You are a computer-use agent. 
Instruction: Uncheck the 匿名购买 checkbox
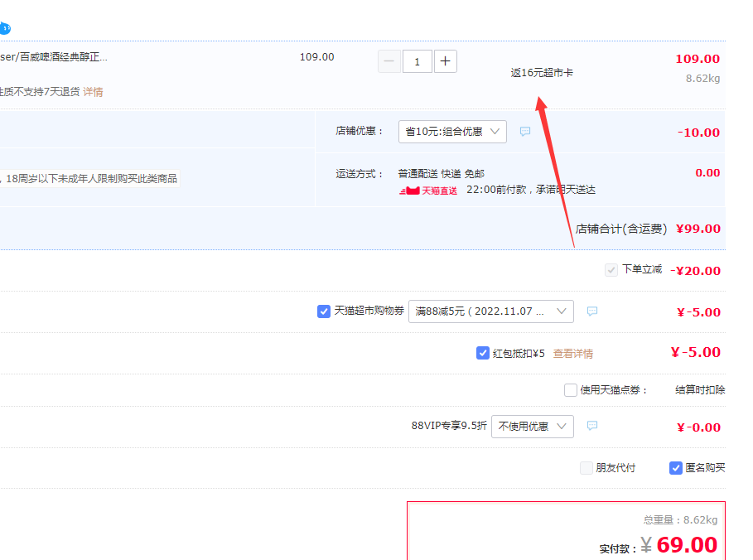point(676,468)
